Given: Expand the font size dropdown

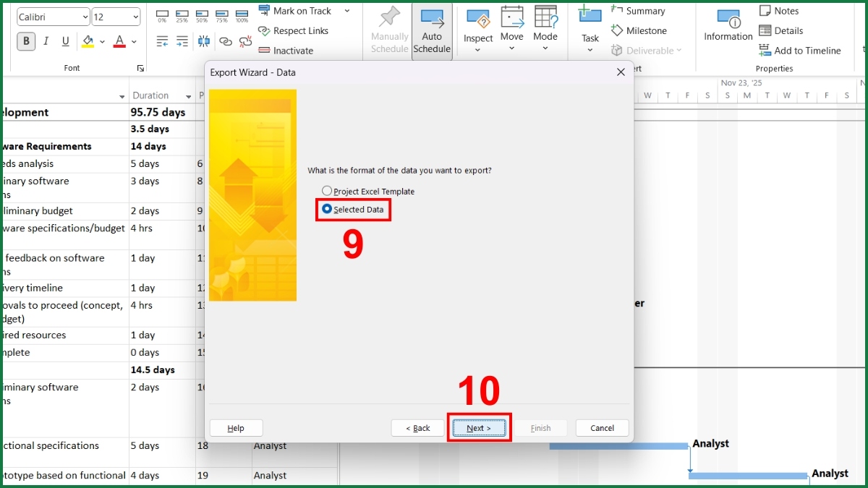Looking at the screenshot, I should (x=136, y=17).
